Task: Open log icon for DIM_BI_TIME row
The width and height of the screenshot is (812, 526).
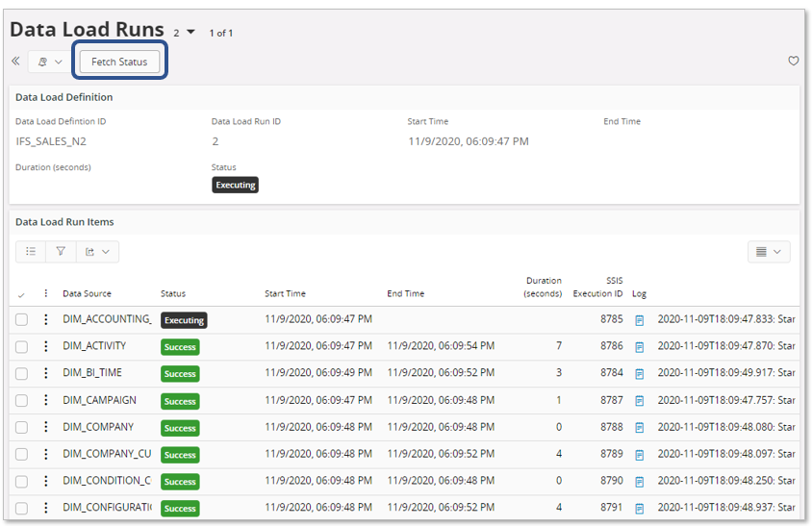Action: coord(639,374)
